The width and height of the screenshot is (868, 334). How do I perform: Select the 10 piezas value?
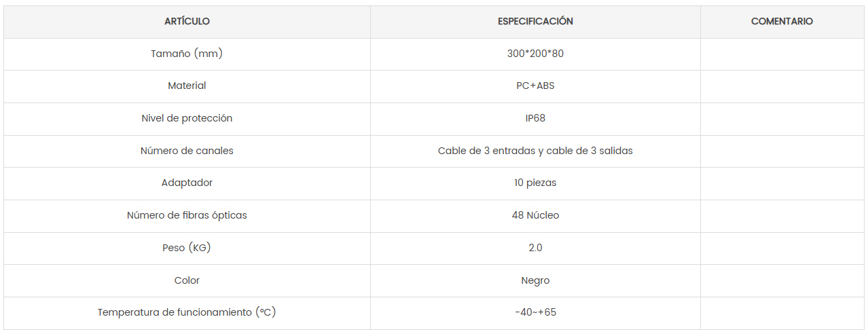pyautogui.click(x=535, y=183)
